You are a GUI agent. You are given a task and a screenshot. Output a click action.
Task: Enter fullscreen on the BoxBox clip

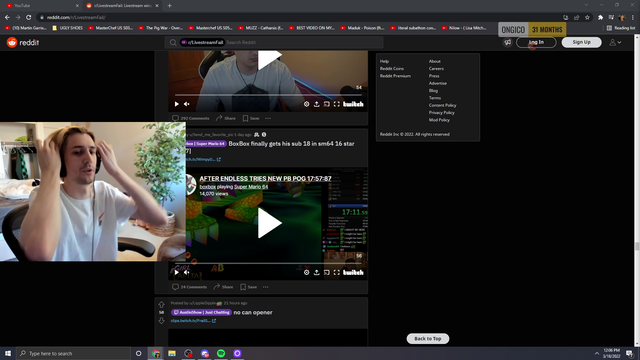(x=336, y=272)
